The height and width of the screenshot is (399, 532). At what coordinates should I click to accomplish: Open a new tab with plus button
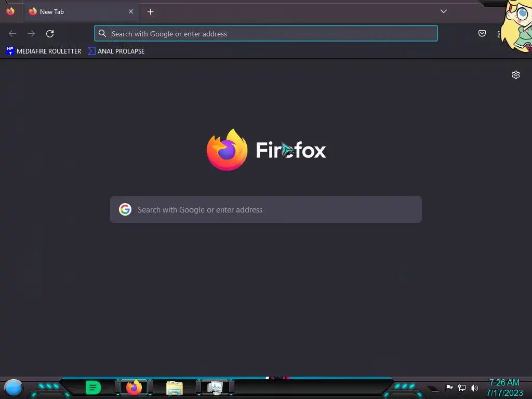pyautogui.click(x=151, y=12)
